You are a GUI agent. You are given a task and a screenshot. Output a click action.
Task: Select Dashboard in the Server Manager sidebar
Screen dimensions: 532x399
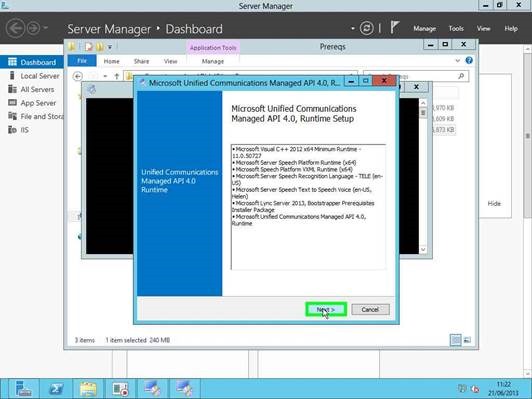pyautogui.click(x=32, y=62)
